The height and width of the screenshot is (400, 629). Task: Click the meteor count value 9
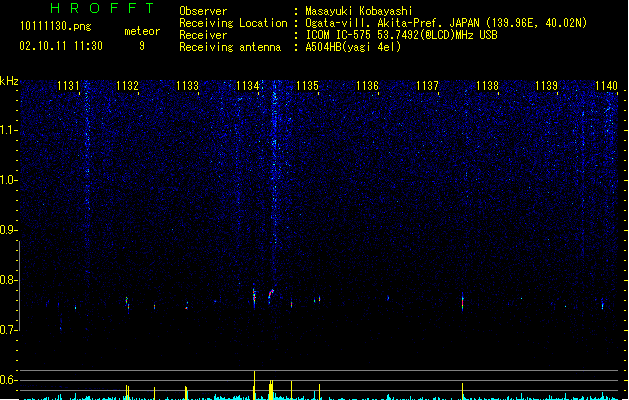click(x=142, y=46)
